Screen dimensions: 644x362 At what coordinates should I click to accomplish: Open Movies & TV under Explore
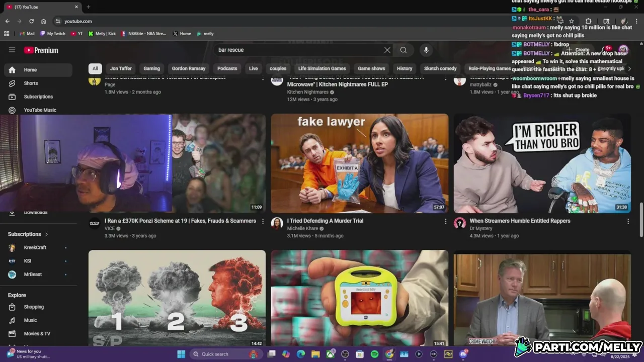pyautogui.click(x=38, y=333)
